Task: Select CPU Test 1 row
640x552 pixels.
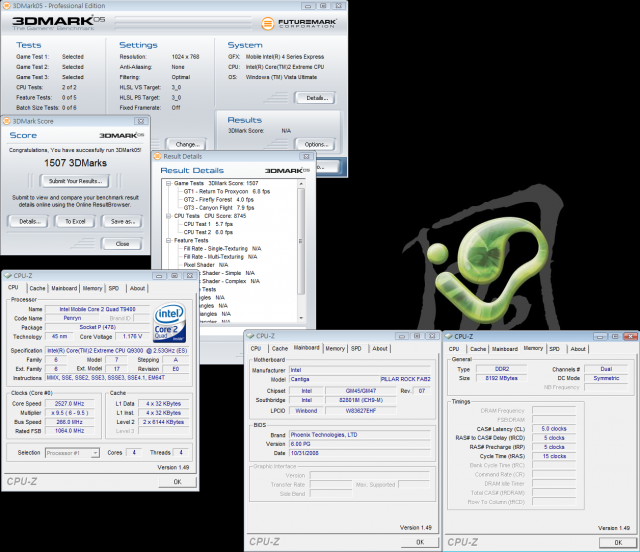Action: [208, 224]
